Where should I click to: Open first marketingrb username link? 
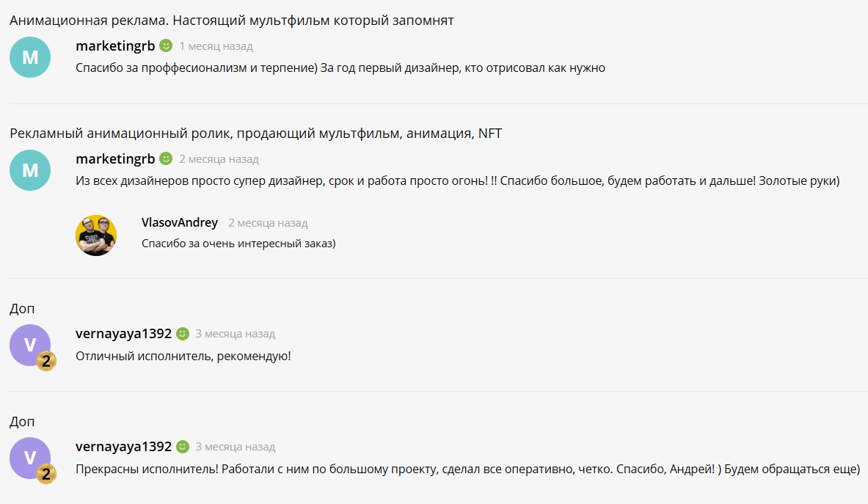(x=115, y=46)
